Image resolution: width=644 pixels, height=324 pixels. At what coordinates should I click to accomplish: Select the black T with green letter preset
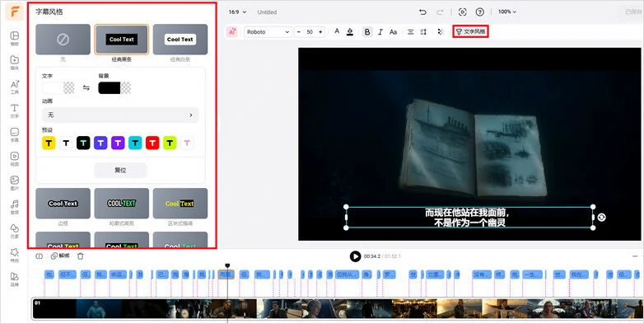coord(83,143)
